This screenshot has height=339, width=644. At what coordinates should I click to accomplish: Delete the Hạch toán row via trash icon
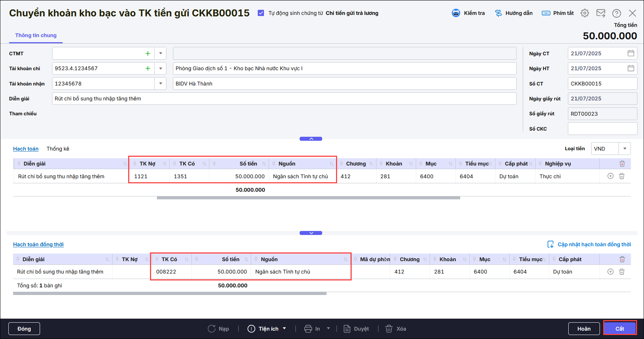click(622, 176)
